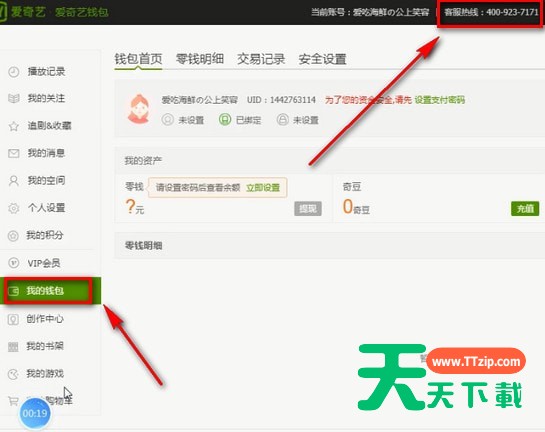Viewport: 545px width, 432px height.
Task: Click the gear icon for 个人设置
Action: [x=14, y=208]
